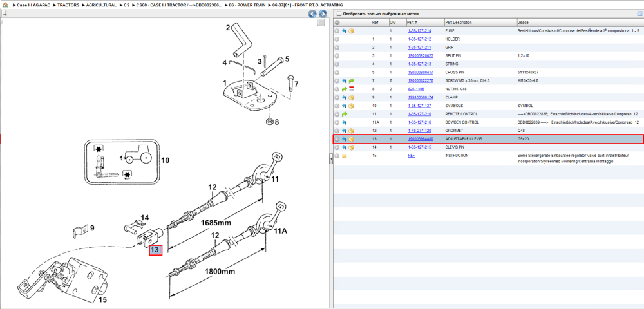
Task: Click the green arrow icon in NUT row
Action: pyautogui.click(x=344, y=89)
